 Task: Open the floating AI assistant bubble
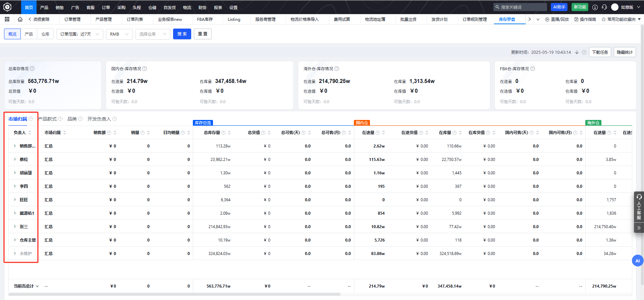coord(637,261)
